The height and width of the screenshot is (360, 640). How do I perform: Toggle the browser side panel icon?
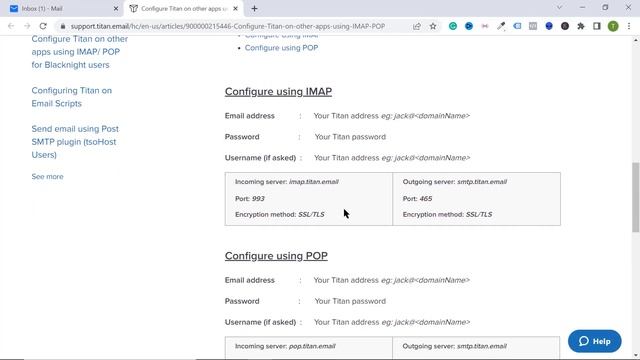597,26
